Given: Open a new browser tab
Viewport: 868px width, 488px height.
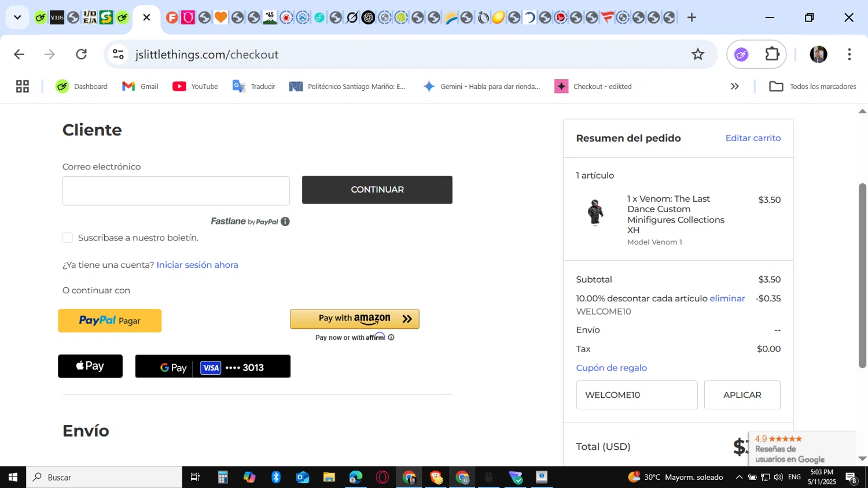Looking at the screenshot, I should click(x=692, y=17).
